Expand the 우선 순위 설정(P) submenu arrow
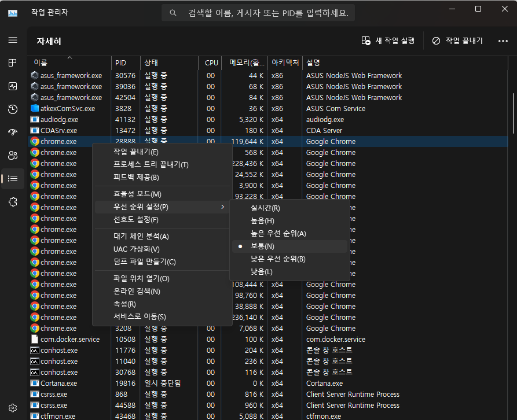 [222, 207]
